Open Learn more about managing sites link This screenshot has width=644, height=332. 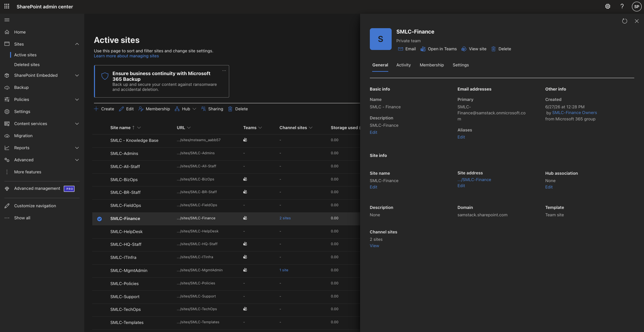point(126,56)
